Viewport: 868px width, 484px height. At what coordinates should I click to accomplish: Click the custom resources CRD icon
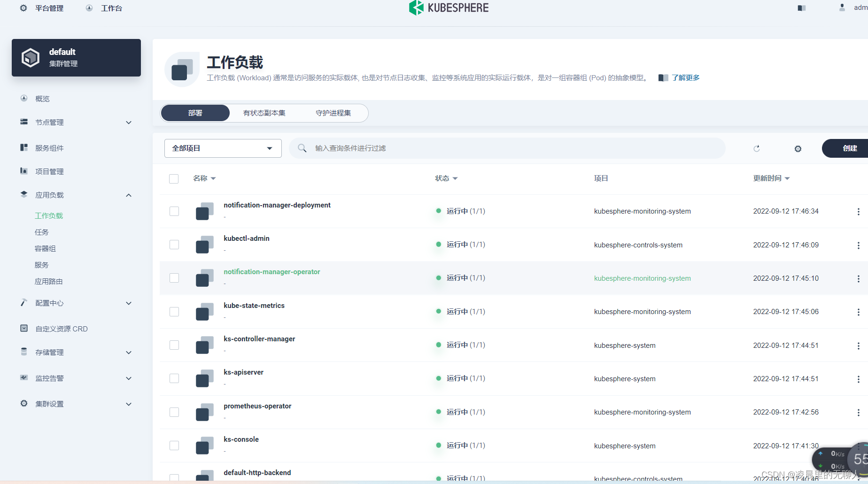pyautogui.click(x=24, y=328)
